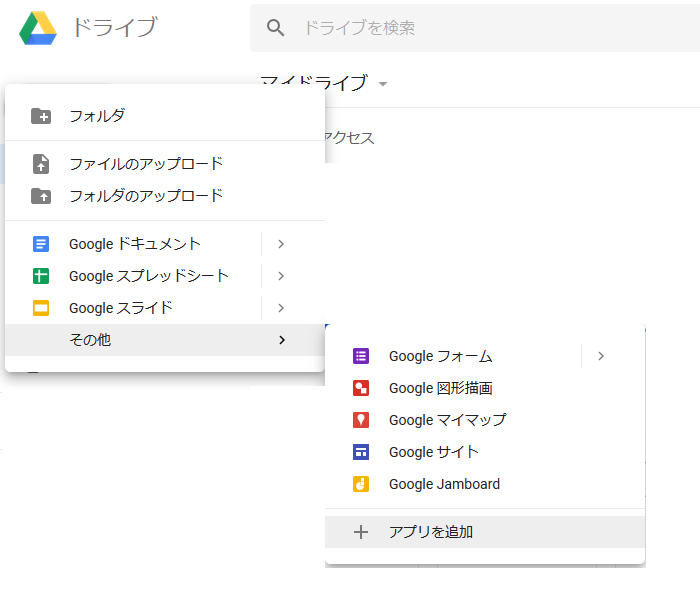Click the folder upload icon
The width and height of the screenshot is (700, 600).
coord(41,196)
